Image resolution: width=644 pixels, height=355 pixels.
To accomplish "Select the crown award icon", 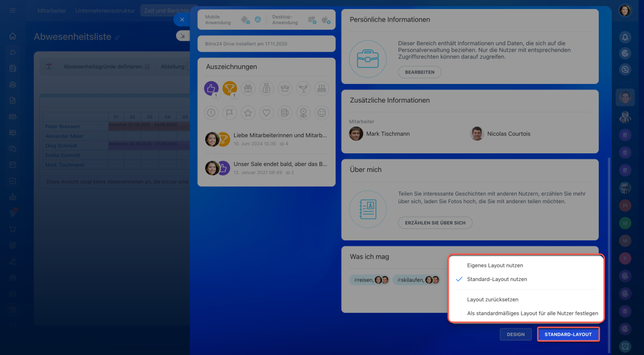I will [x=285, y=88].
